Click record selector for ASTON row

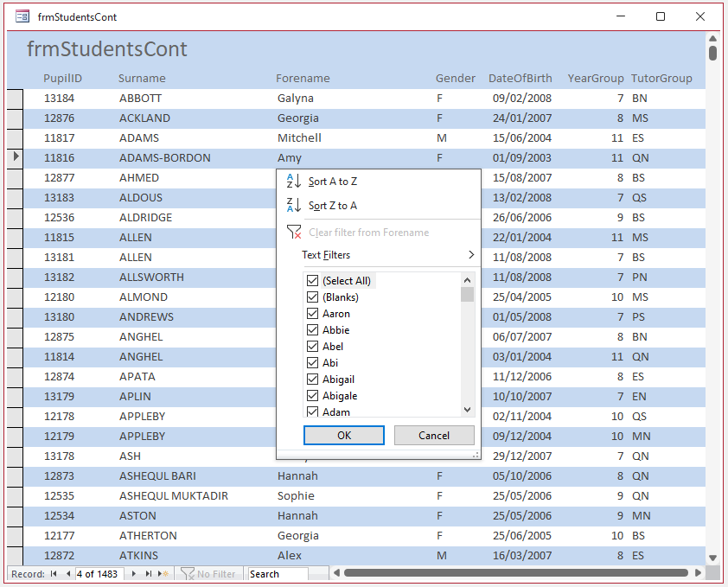[16, 515]
